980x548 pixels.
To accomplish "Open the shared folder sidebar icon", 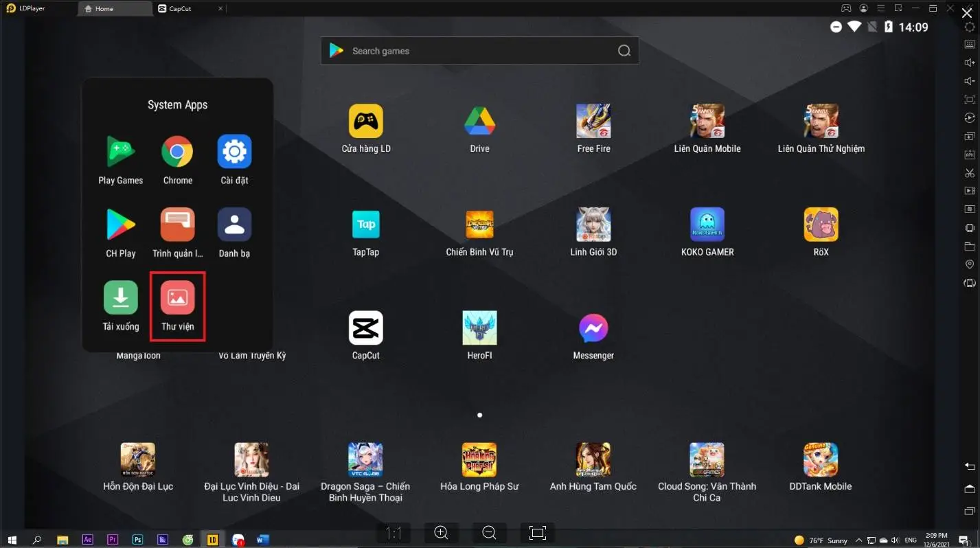I will coord(970,246).
